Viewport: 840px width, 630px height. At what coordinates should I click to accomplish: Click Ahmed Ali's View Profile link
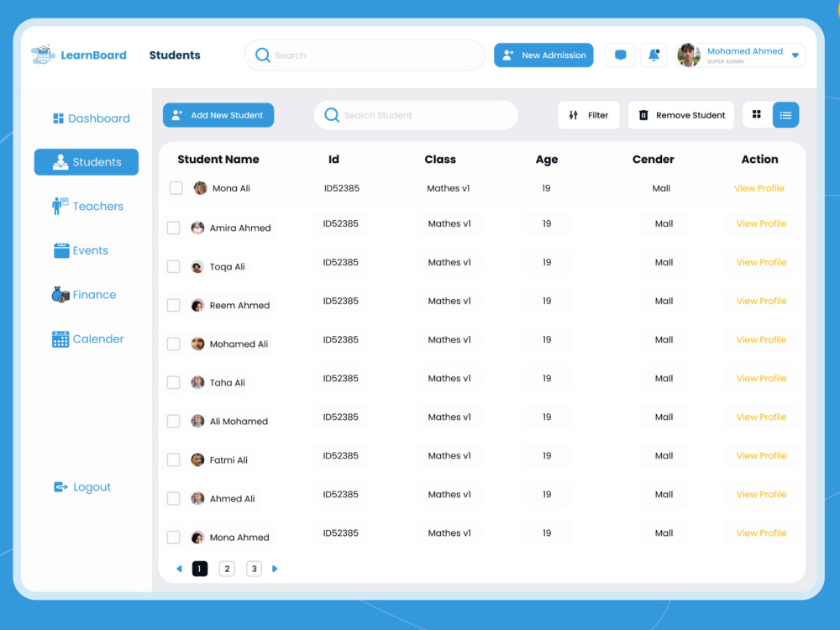tap(761, 494)
